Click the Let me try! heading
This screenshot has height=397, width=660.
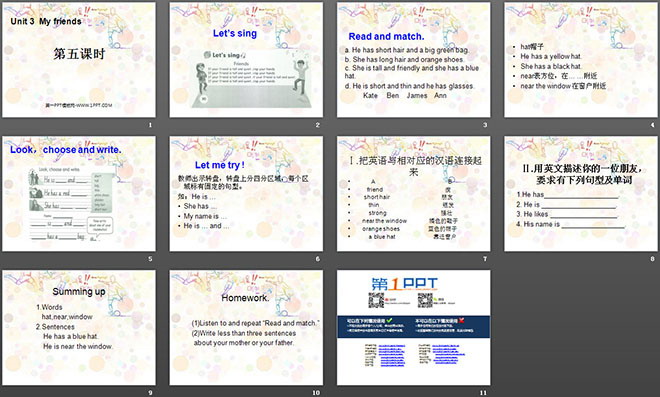219,165
